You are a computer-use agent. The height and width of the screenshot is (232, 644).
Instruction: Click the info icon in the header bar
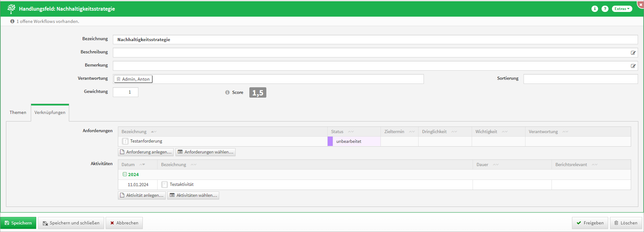594,9
